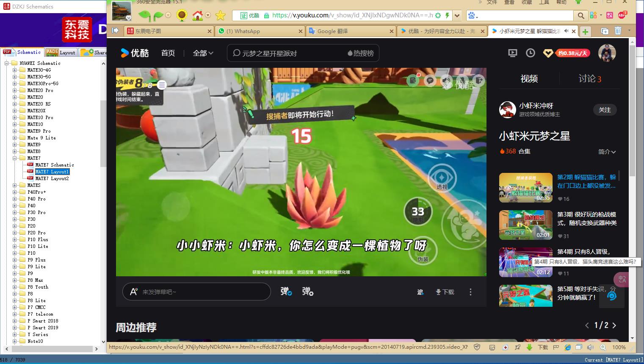Expand the P40 Pro folder
Viewport: 644px width, 364px height.
[15, 199]
